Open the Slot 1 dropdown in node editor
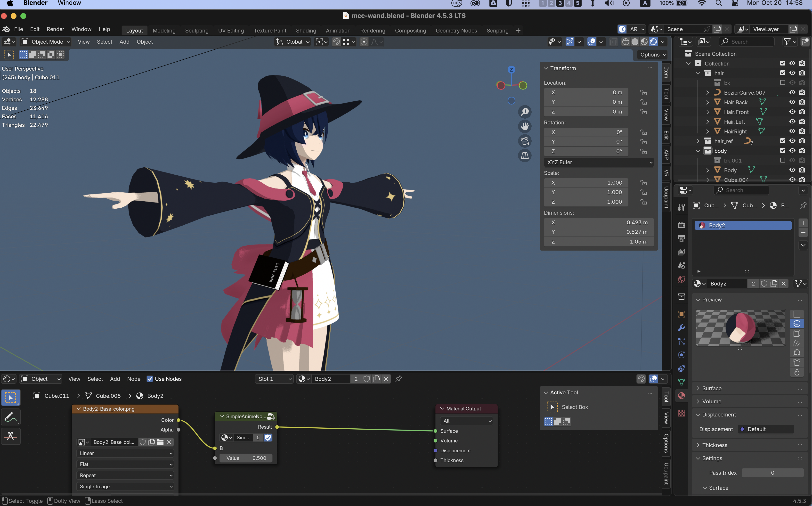Viewport: 812px width, 506px height. (274, 379)
